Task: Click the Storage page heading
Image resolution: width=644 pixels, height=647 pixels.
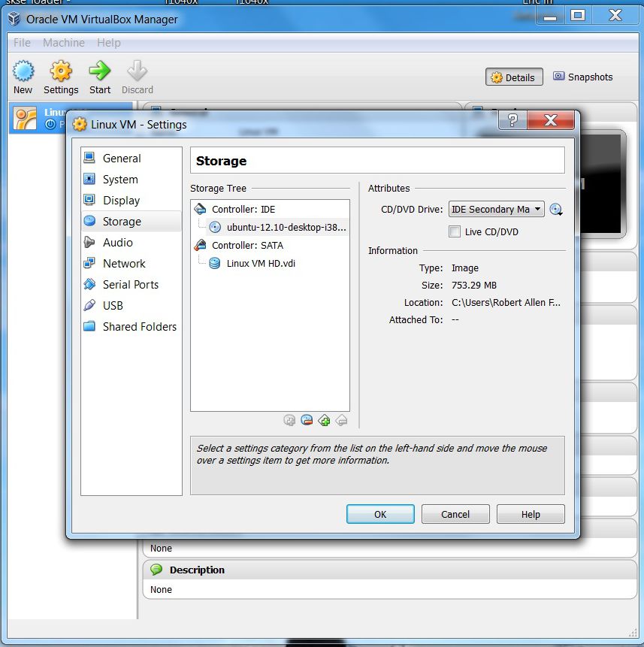Action: (x=221, y=161)
